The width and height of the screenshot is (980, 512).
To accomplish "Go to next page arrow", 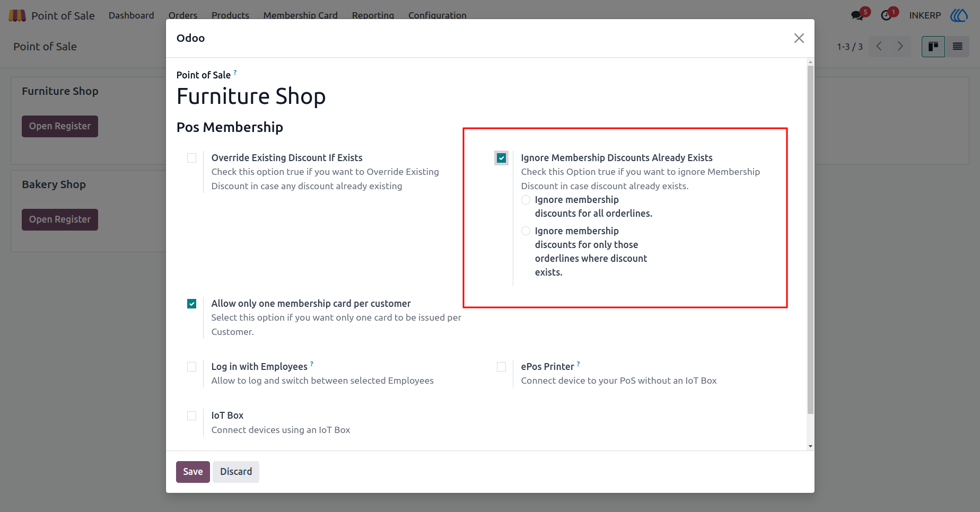I will [x=900, y=47].
